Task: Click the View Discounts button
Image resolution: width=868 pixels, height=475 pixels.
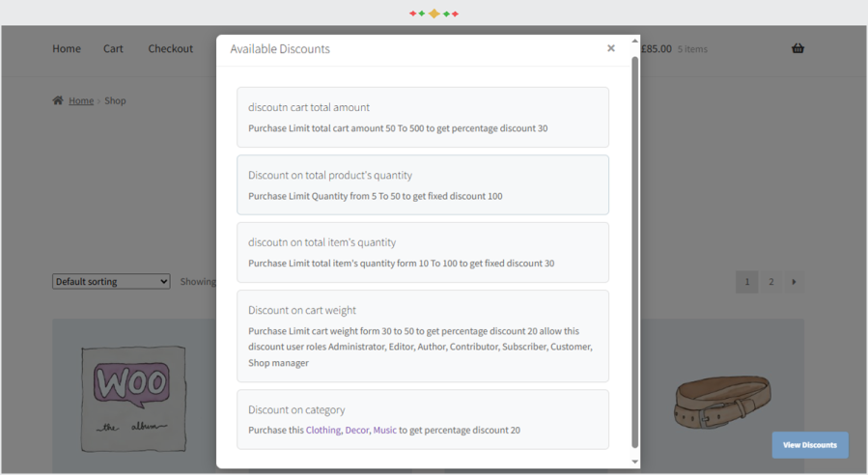Action: tap(810, 444)
